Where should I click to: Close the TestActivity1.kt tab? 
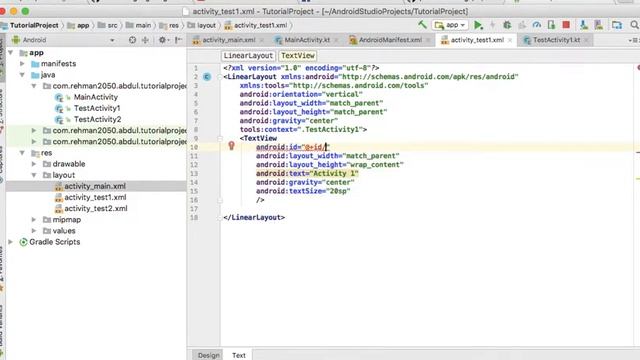click(x=587, y=40)
